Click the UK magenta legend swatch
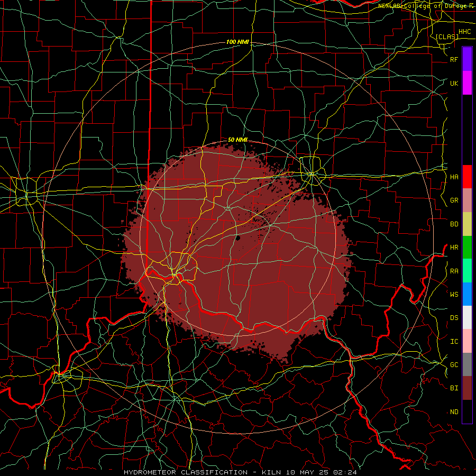Screen dimensions: 476x476 click(467, 83)
